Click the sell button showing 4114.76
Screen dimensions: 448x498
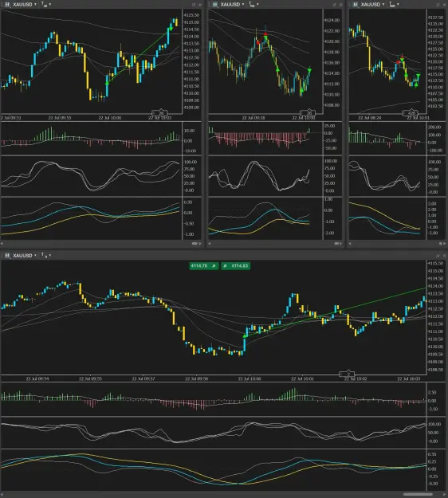[203, 266]
